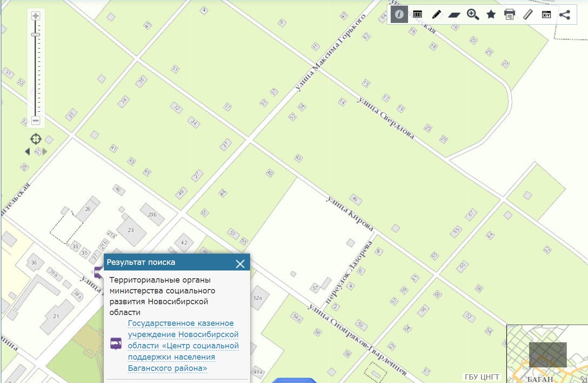Go to next map extent arrow
Viewport: 588px width, 383px height.
45,151
